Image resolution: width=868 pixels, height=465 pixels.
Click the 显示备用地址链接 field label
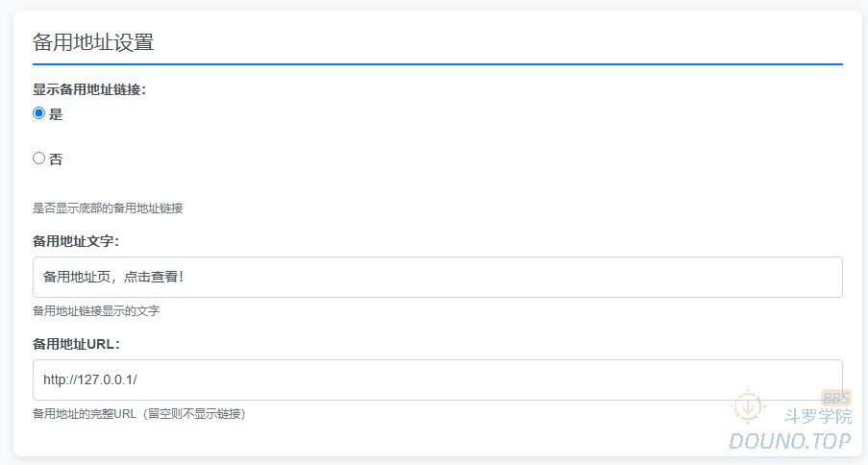click(x=95, y=89)
